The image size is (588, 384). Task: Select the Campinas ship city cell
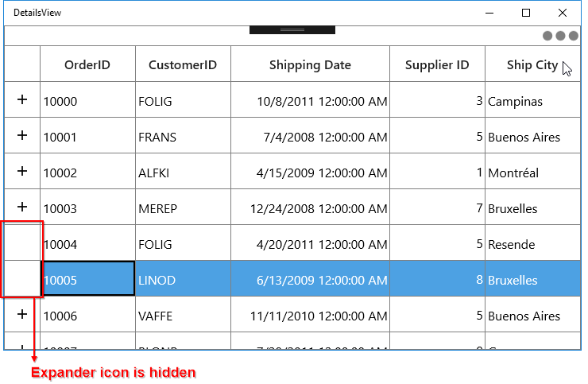[x=532, y=99]
